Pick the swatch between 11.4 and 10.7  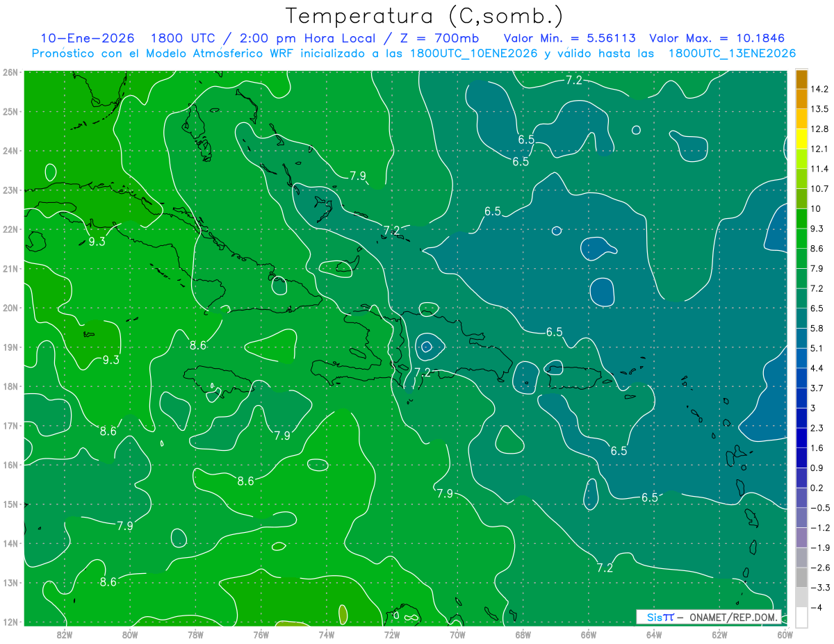[801, 179]
